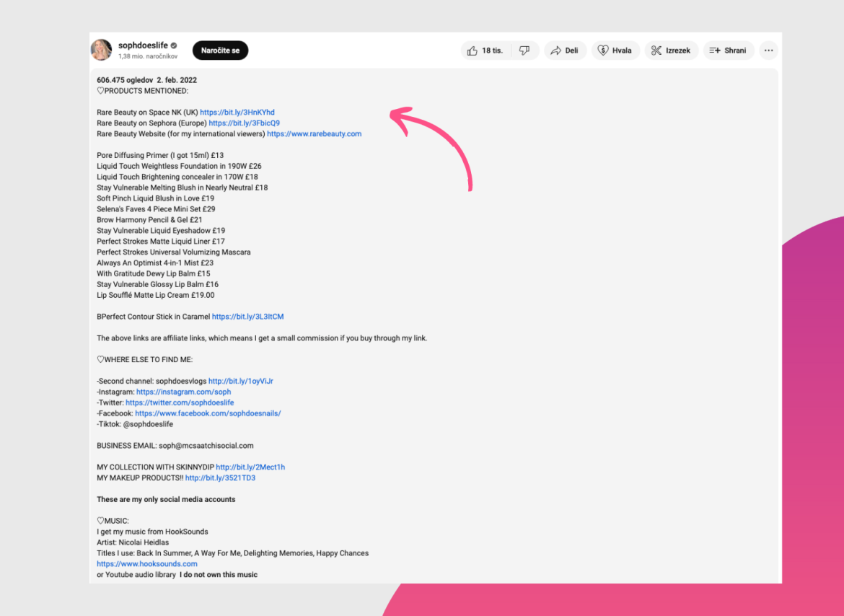Open the three-dot more actions menu
The image size is (844, 616).
[x=769, y=50]
